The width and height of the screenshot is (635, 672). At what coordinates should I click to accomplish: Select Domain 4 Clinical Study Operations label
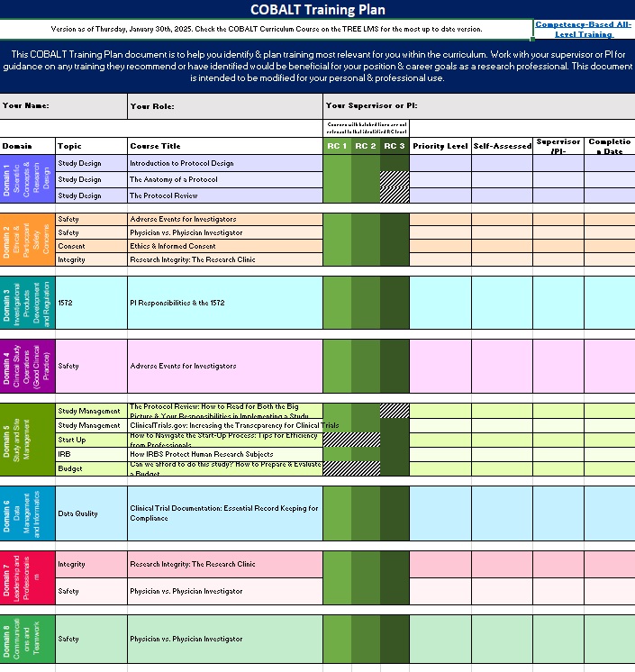27,366
